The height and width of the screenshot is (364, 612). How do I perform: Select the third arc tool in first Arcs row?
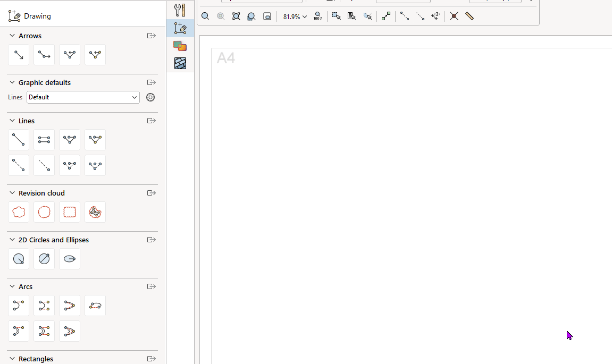click(70, 306)
